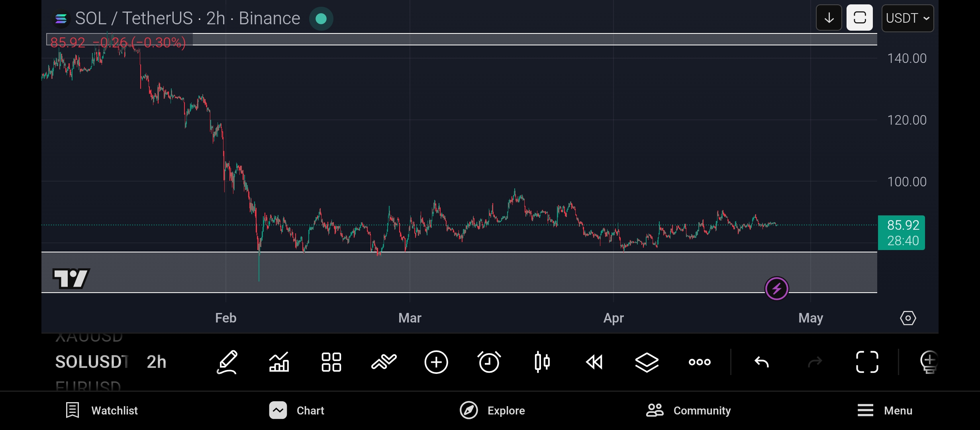Viewport: 980px width, 430px height.
Task: Change the candlestick chart type
Action: (x=542, y=362)
